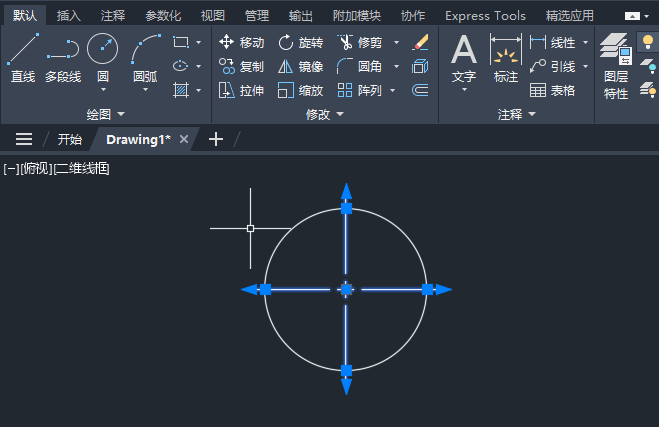
Task: Switch to the 参数化 ribbon tab
Action: 163,16
